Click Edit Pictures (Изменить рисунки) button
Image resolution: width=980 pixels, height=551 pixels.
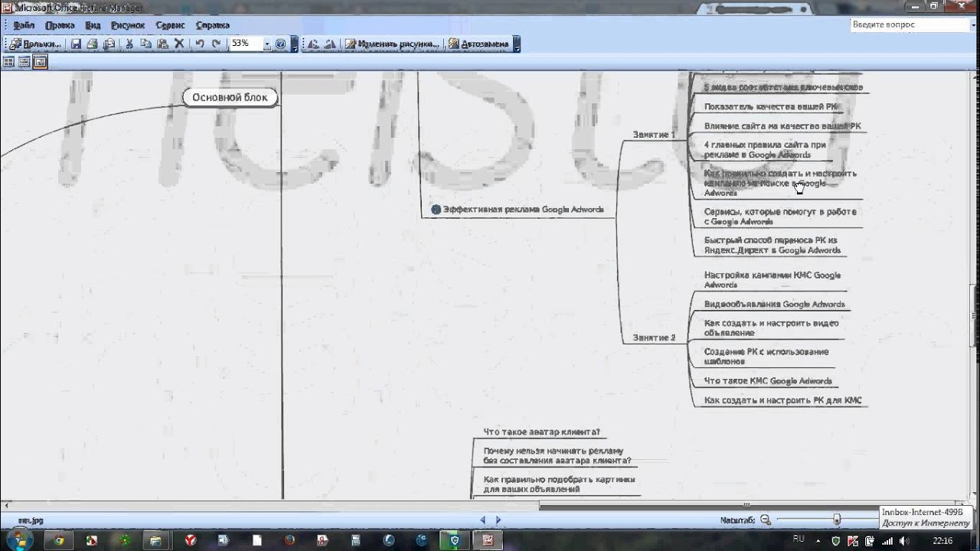[x=392, y=44]
